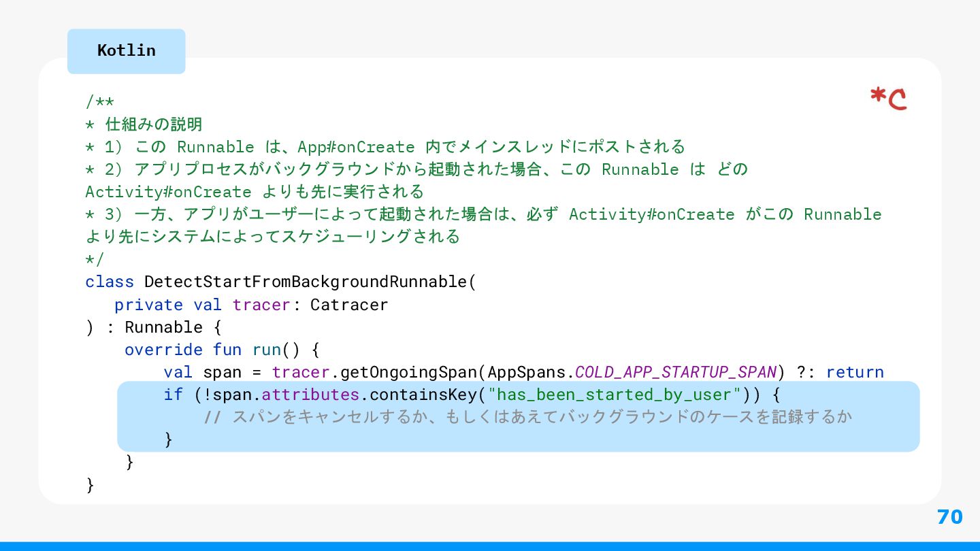Click the COLD_APP_STARTUP_SPAN constant

pyautogui.click(x=676, y=372)
